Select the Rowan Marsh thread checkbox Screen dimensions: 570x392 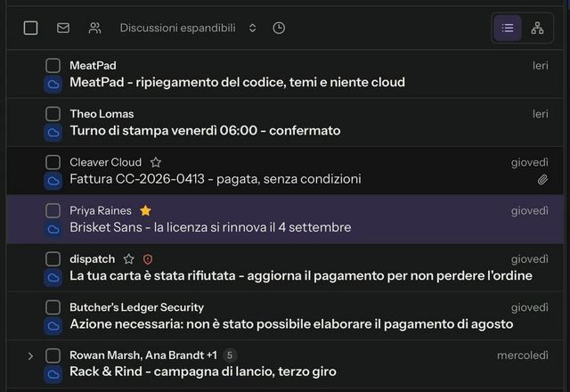pyautogui.click(x=53, y=355)
